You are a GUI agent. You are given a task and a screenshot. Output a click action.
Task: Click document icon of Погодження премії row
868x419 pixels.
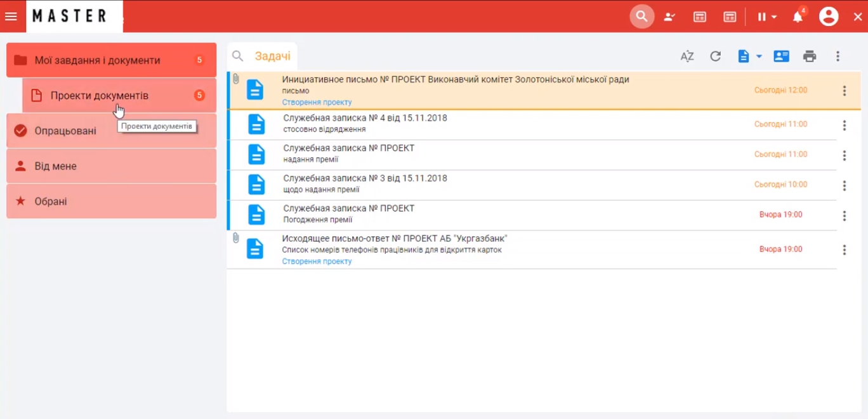tap(256, 215)
